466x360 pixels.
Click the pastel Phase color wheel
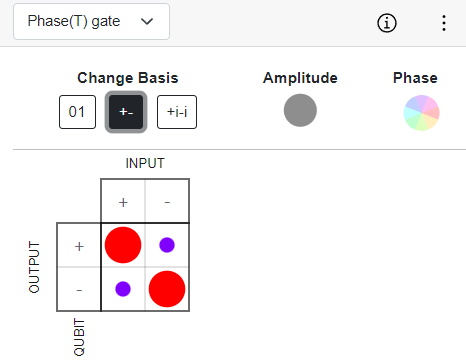coord(421,113)
